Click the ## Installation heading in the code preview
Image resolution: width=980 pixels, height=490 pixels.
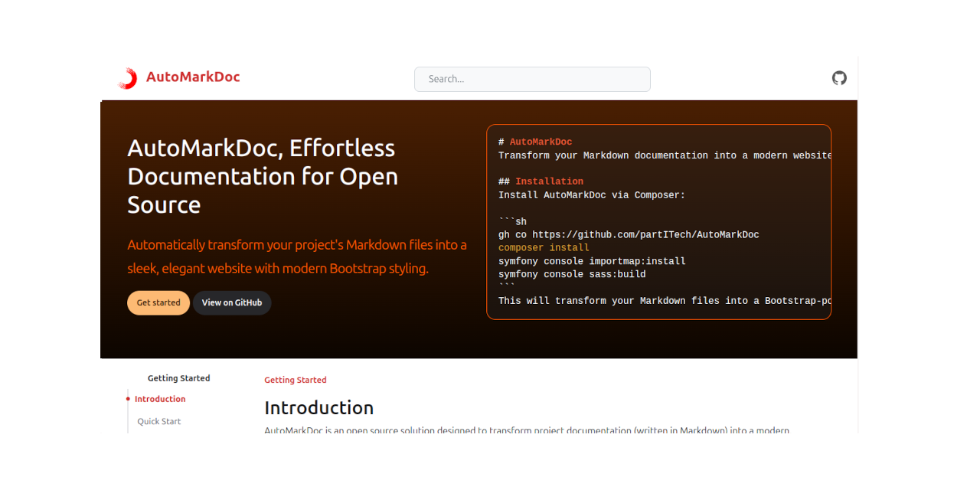point(541,181)
